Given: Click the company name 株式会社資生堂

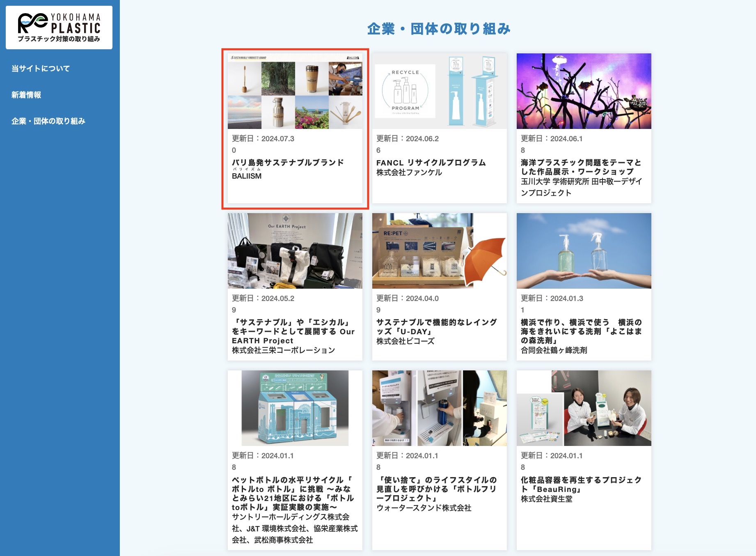Looking at the screenshot, I should coord(547,499).
